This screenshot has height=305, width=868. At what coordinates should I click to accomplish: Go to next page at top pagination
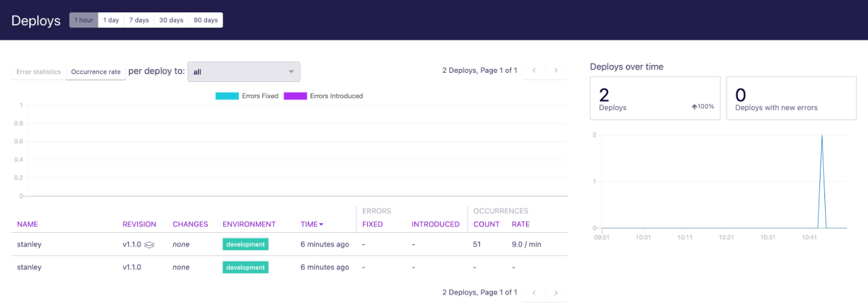click(x=555, y=70)
